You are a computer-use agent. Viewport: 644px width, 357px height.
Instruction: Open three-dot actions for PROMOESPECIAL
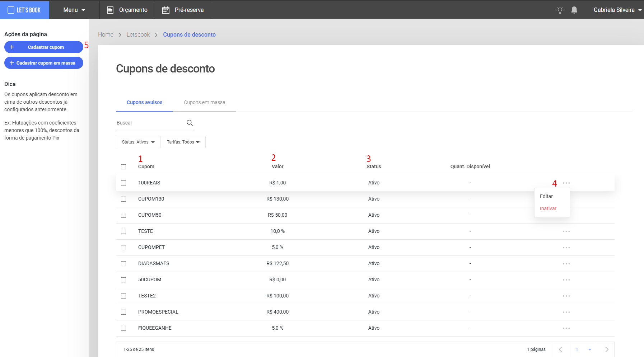point(566,312)
